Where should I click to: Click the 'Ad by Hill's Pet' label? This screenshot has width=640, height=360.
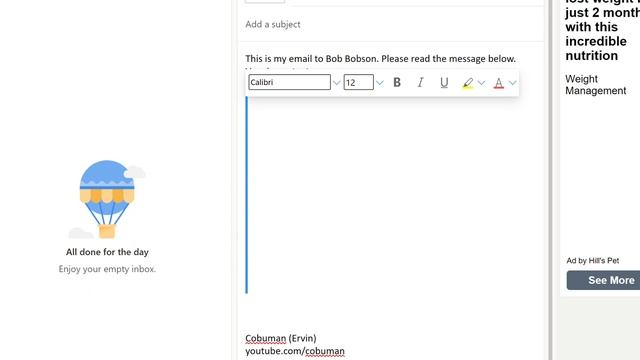click(593, 260)
